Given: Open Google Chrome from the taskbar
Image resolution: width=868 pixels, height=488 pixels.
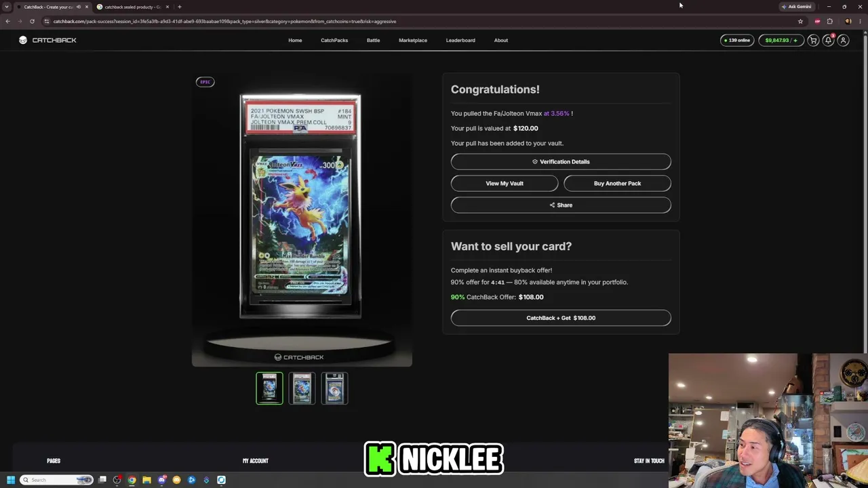Looking at the screenshot, I should point(132,480).
